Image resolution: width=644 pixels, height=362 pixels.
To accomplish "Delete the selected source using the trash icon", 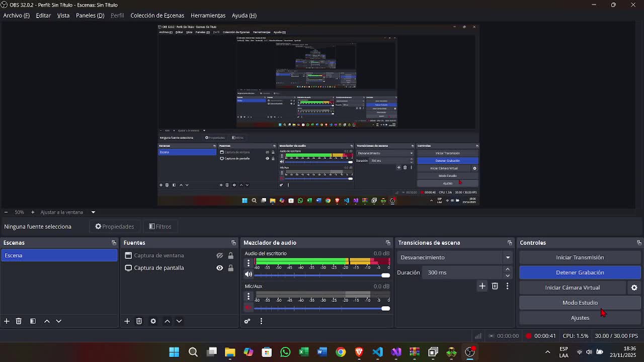I will tap(139, 321).
